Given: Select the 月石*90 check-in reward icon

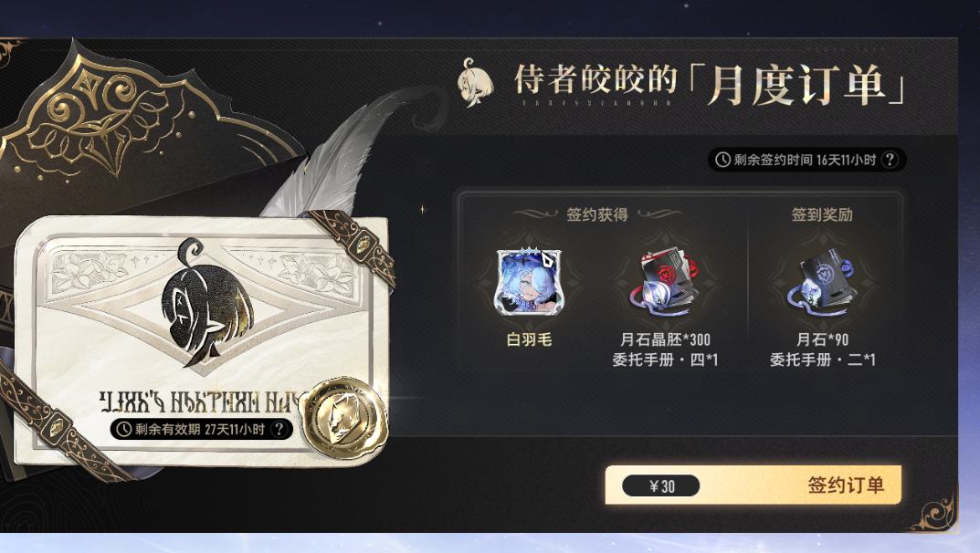Looking at the screenshot, I should pyautogui.click(x=822, y=283).
